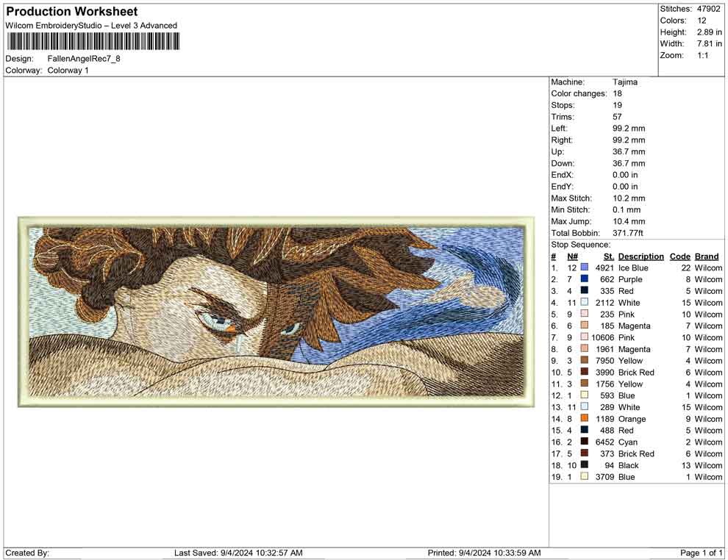Click the barcode in the worksheet header
The height and width of the screenshot is (560, 728).
click(93, 42)
